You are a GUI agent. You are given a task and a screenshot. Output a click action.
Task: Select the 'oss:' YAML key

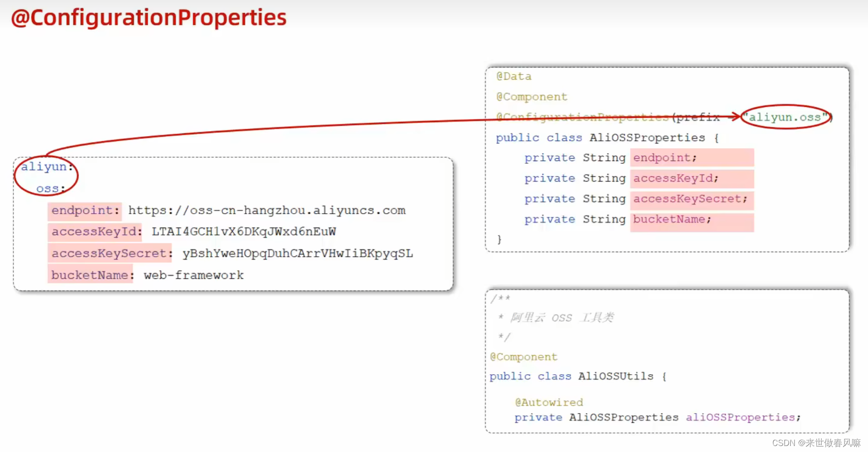(x=50, y=189)
